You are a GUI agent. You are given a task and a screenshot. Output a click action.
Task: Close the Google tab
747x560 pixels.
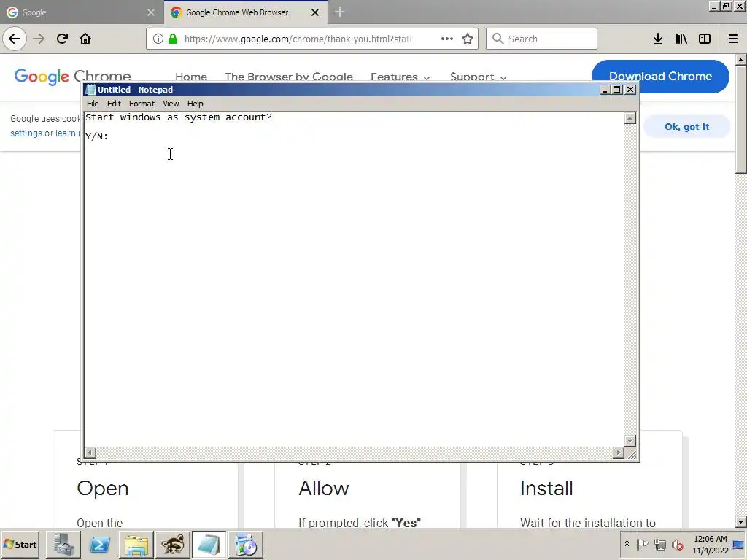tap(151, 12)
